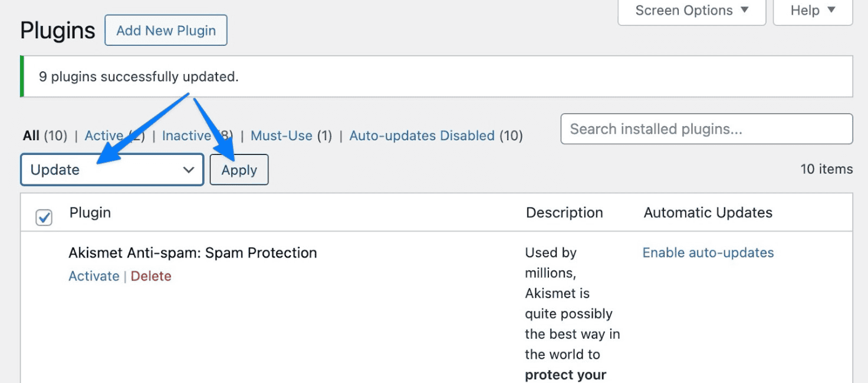This screenshot has height=383, width=868.
Task: Click the Description column header
Action: (x=564, y=213)
